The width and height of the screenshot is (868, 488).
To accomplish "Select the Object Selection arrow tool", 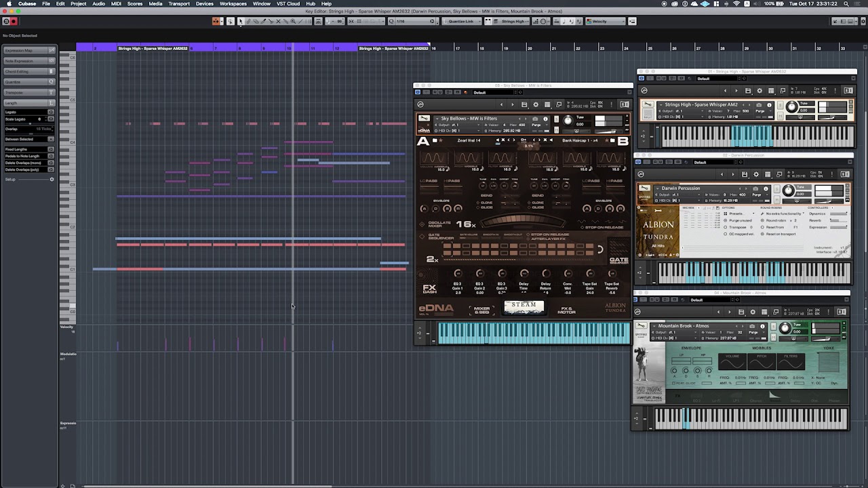I will tap(239, 21).
